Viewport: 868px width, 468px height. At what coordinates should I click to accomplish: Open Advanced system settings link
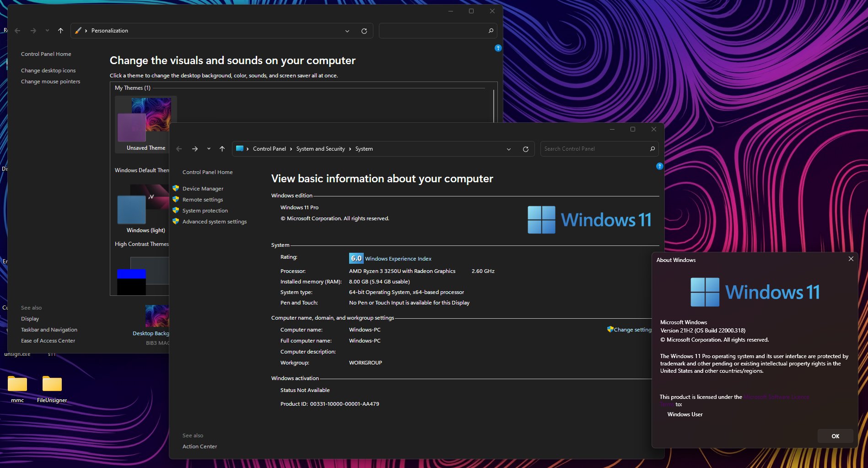tap(214, 222)
